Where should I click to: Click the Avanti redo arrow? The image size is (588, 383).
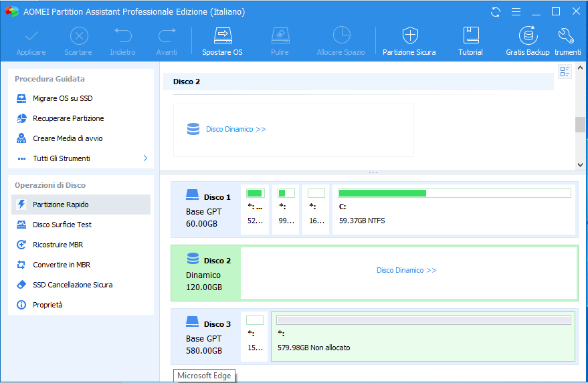click(167, 35)
